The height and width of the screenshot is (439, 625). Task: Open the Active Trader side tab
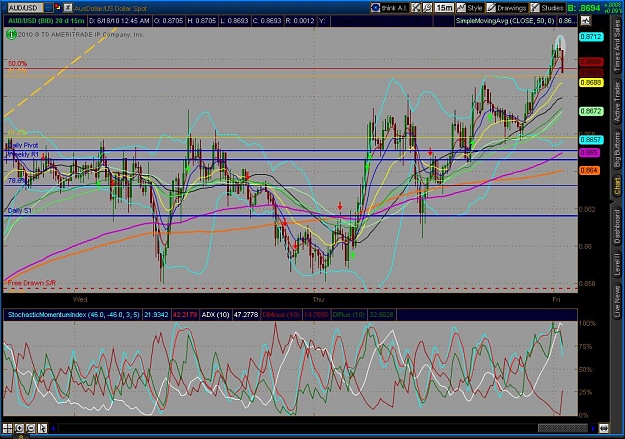point(617,101)
